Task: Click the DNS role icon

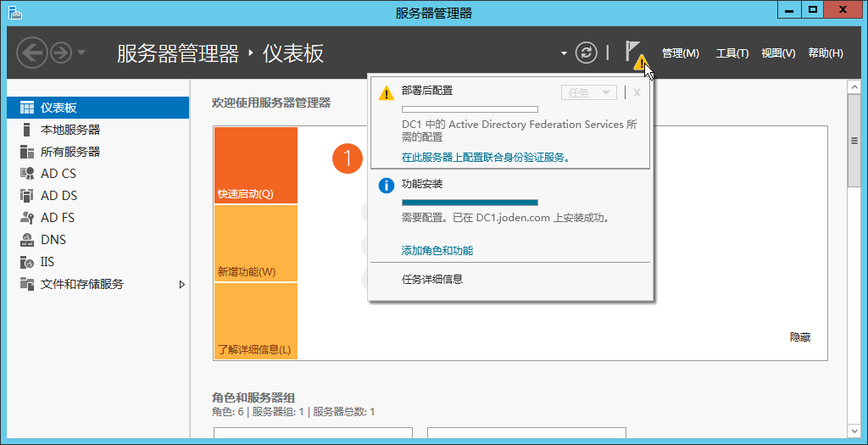Action: pyautogui.click(x=26, y=240)
